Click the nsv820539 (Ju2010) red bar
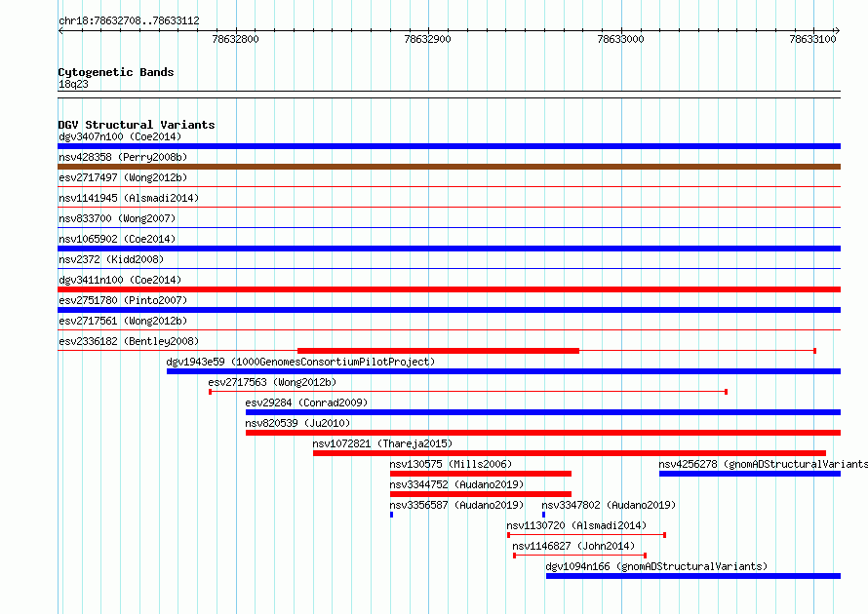Screen dimensions: 868x614 [x=543, y=433]
